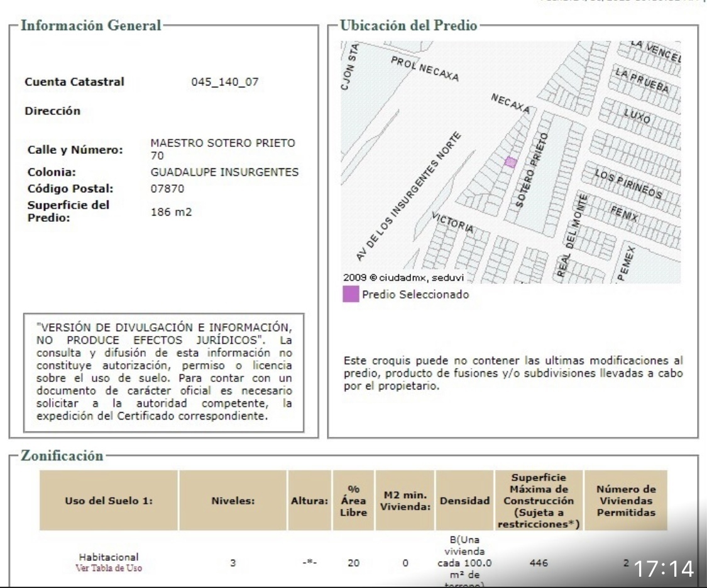This screenshot has width=707, height=588.
Task: Click the purple selected lot on the map
Action: (510, 162)
